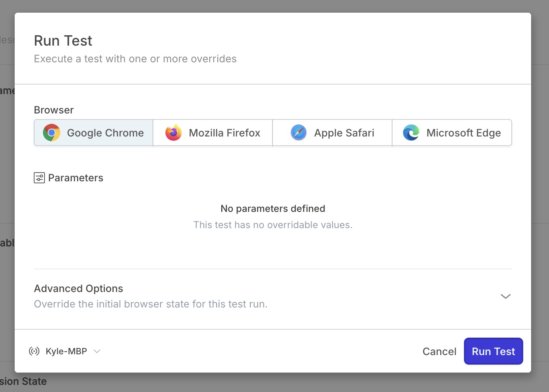Pick Microsoft Edge text label
549x392 pixels.
pyautogui.click(x=463, y=133)
